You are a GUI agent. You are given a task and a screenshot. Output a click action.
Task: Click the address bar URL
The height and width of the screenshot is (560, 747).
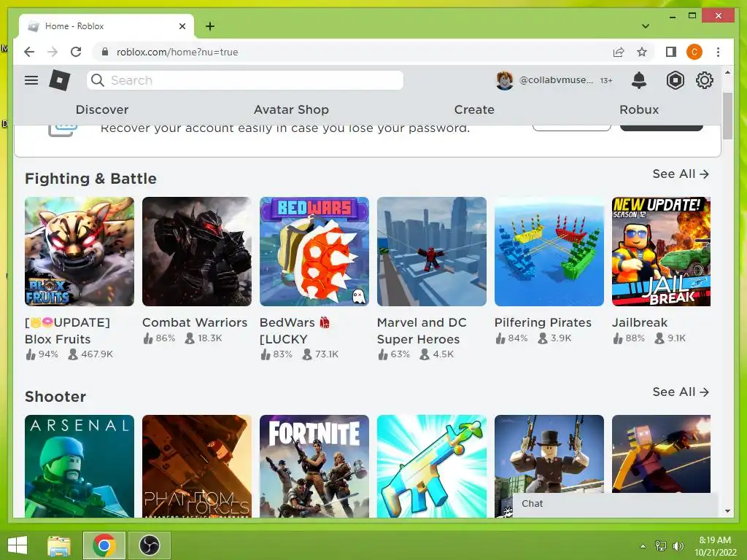coord(177,52)
